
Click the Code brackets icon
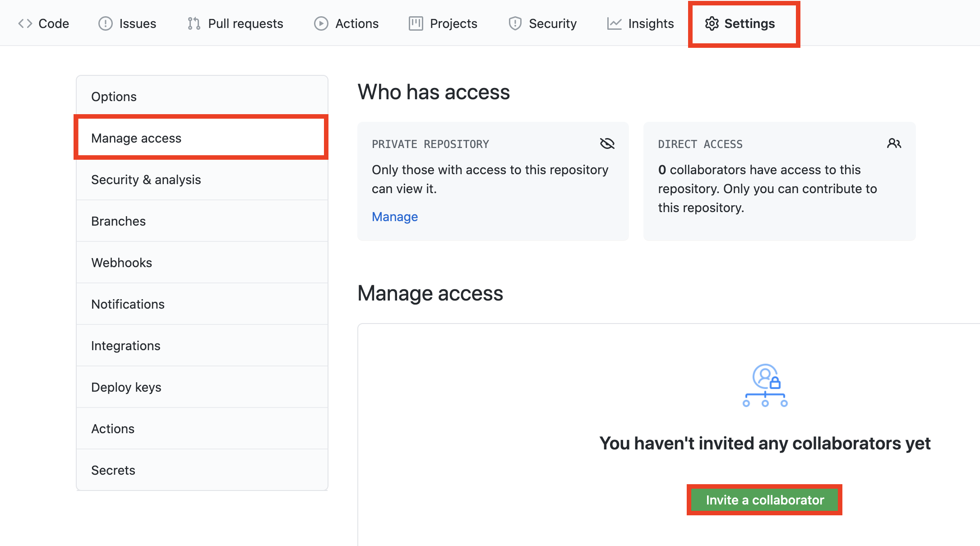25,23
